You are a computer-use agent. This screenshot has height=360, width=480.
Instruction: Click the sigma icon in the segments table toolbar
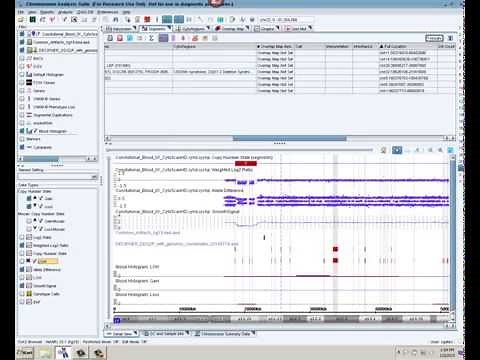pyautogui.click(x=151, y=38)
